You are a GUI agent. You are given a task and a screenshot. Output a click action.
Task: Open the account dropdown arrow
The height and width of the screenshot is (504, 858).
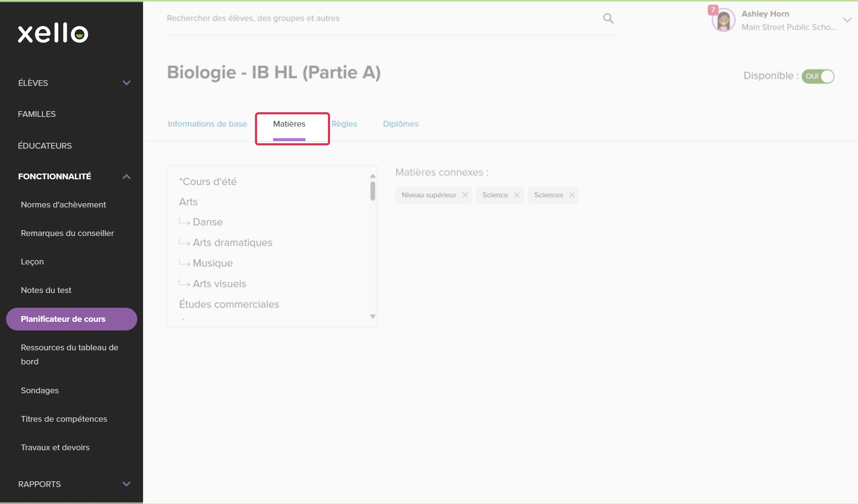tap(847, 20)
